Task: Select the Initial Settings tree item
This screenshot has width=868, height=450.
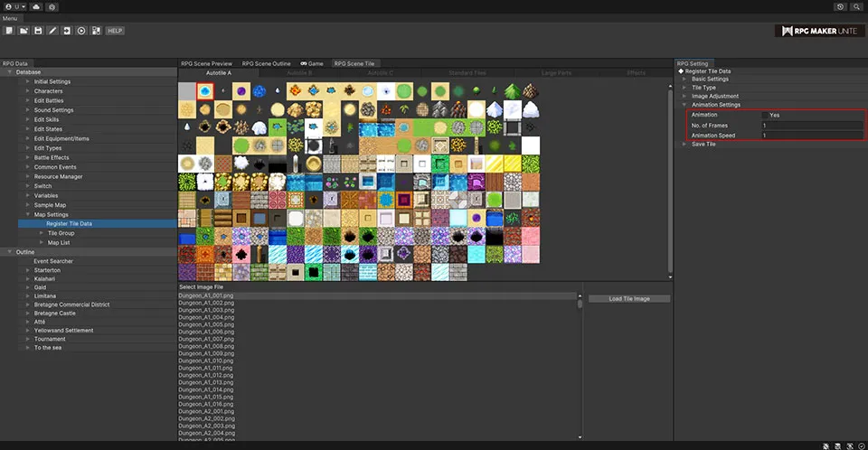Action: [52, 81]
